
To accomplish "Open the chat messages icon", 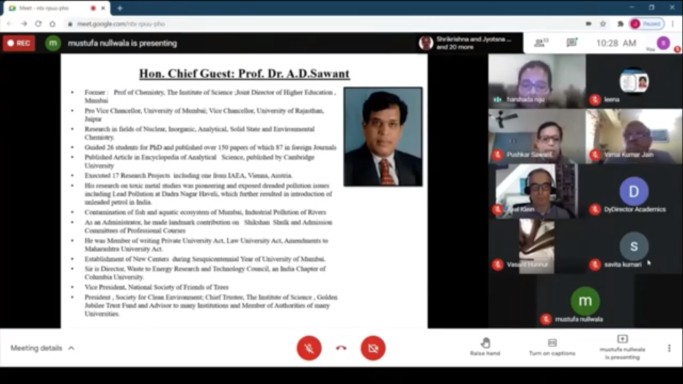I will coord(571,43).
